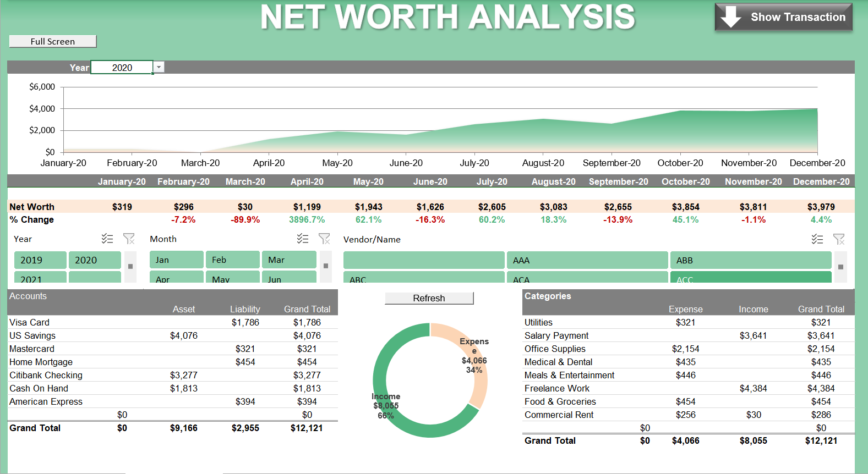Select the Citibank Checking account label

(46, 375)
